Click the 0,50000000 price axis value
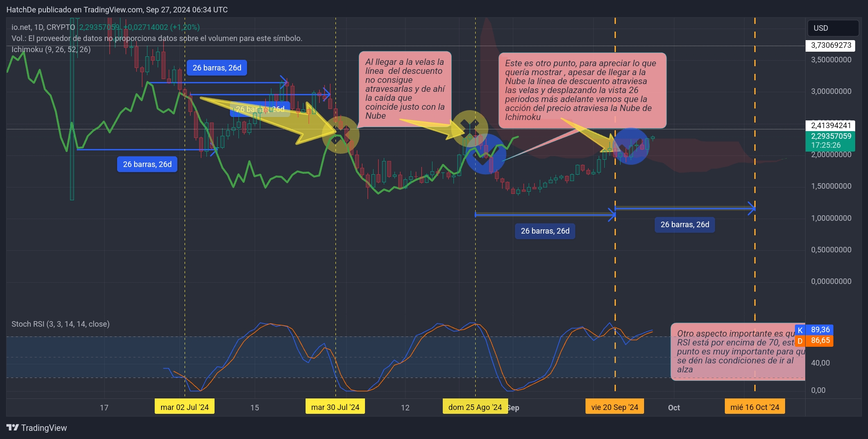This screenshot has height=439, width=868. pyautogui.click(x=831, y=249)
